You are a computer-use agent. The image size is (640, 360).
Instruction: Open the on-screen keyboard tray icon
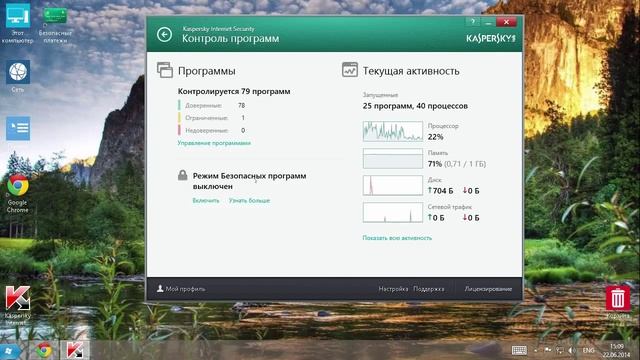[519, 350]
